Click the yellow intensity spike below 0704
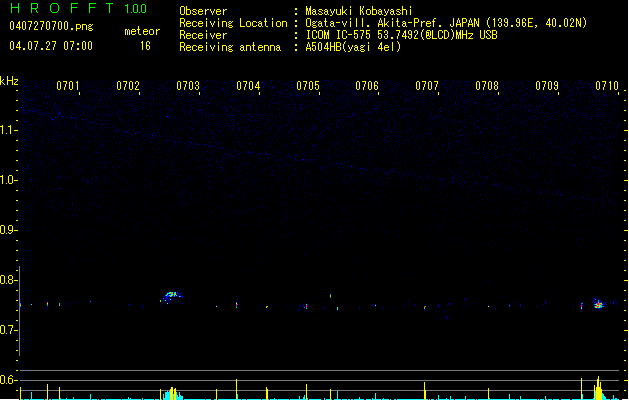Image resolution: width=629 pixels, height=400 pixels. (x=236, y=389)
